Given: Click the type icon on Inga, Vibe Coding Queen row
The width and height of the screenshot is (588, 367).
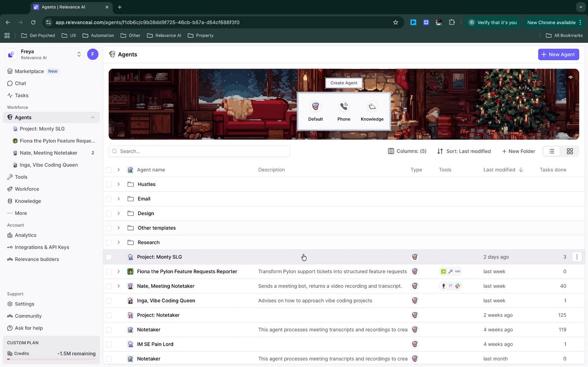Looking at the screenshot, I should point(415,301).
